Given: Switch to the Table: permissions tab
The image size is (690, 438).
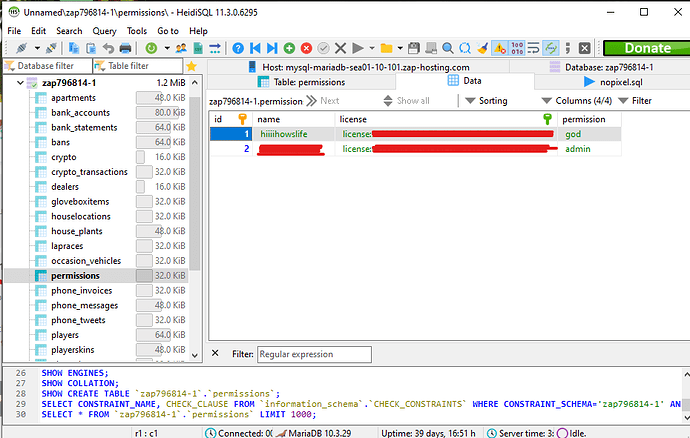Looking at the screenshot, I should coord(301,82).
